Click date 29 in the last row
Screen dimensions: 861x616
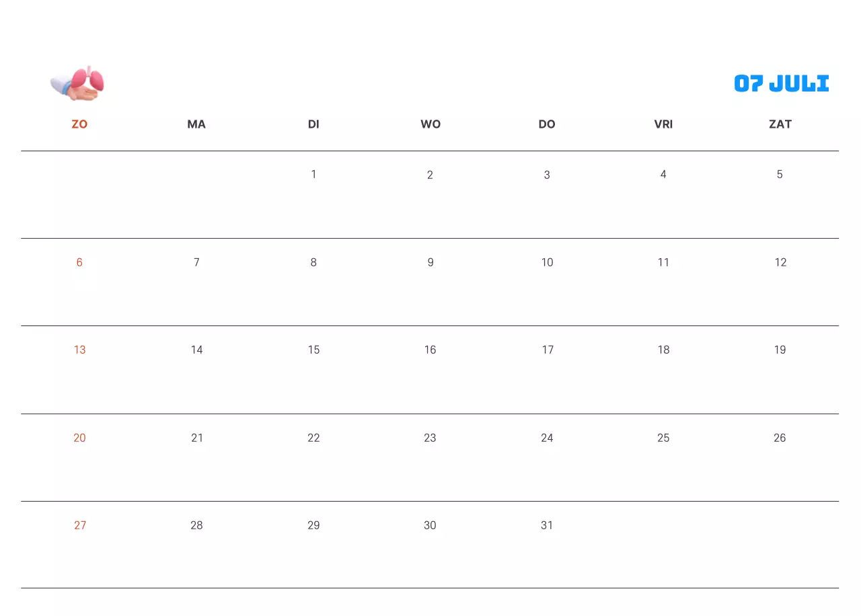tap(313, 525)
